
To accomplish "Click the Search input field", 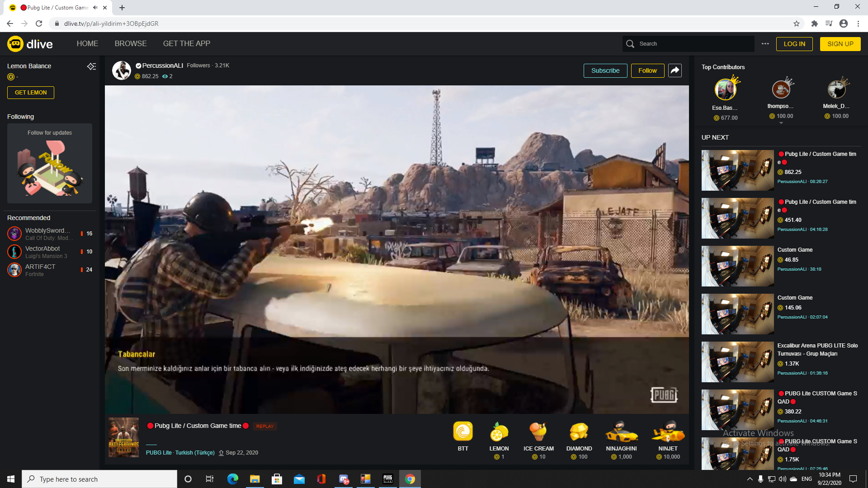I will (x=688, y=44).
